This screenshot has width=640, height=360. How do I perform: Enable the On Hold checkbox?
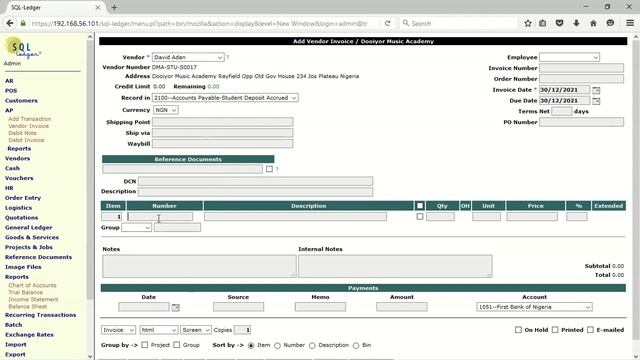518,329
